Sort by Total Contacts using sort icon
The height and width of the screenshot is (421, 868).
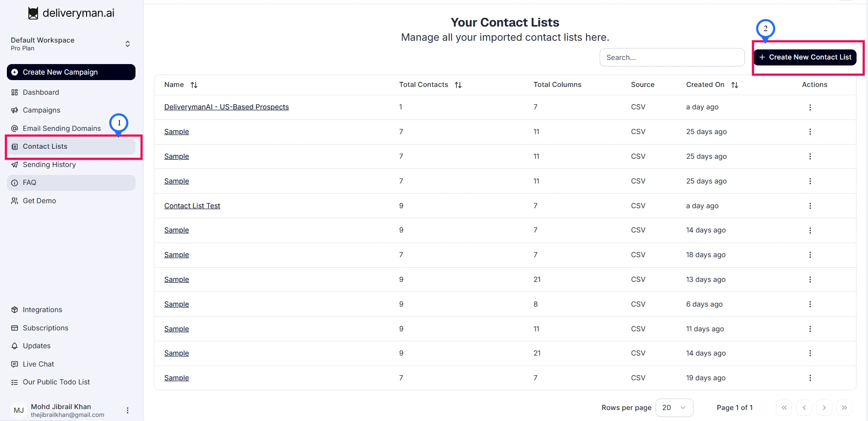pos(458,85)
